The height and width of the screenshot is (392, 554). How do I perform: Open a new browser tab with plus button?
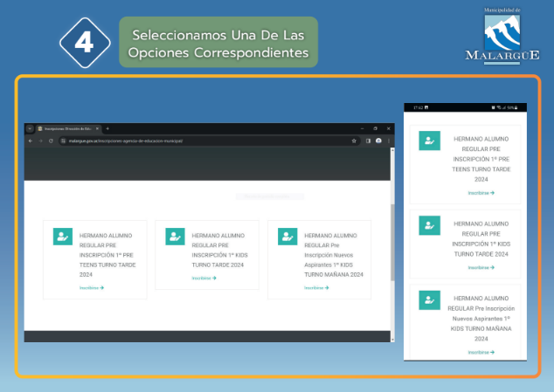pos(107,128)
